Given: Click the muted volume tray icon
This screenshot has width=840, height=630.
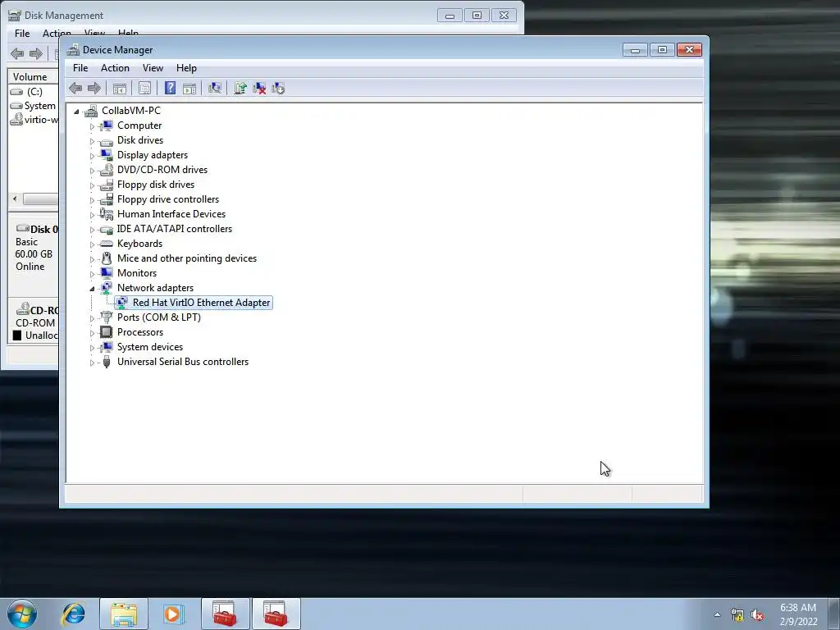Looking at the screenshot, I should coord(757,615).
